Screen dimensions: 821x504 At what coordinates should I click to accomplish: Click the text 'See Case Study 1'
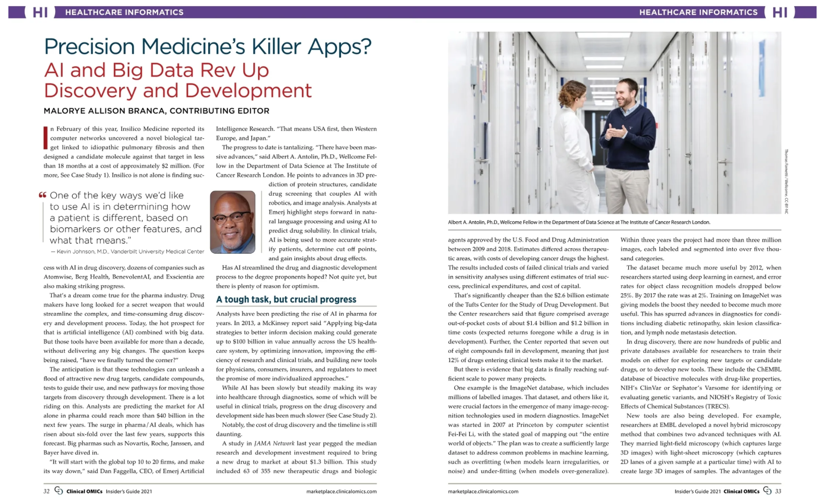click(84, 175)
